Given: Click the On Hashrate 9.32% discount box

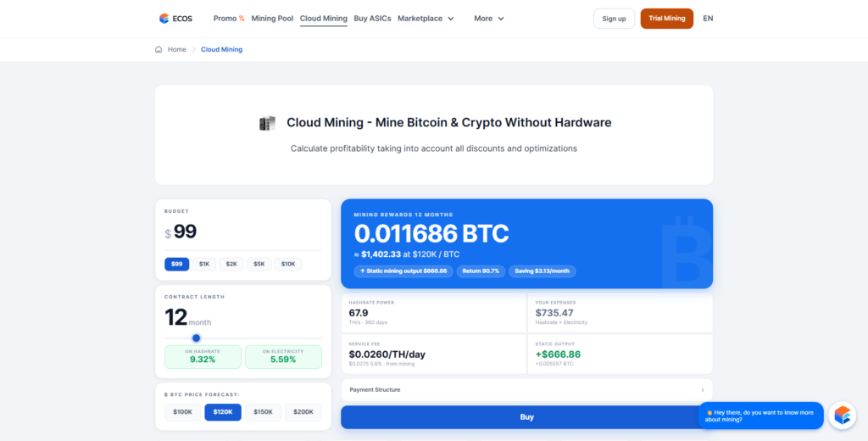Looking at the screenshot, I should tap(203, 357).
